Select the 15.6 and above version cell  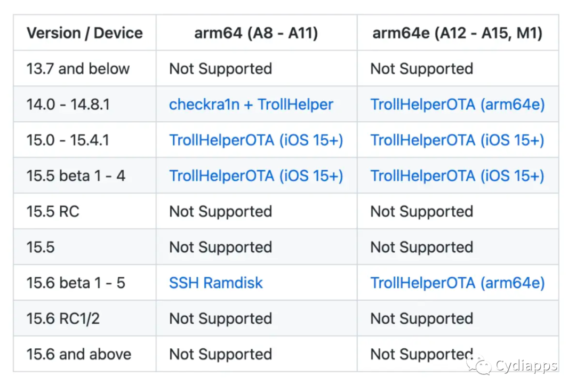coord(84,354)
